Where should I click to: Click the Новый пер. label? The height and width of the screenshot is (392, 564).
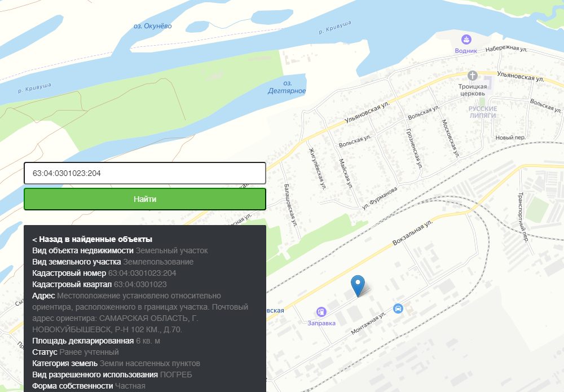(510, 138)
